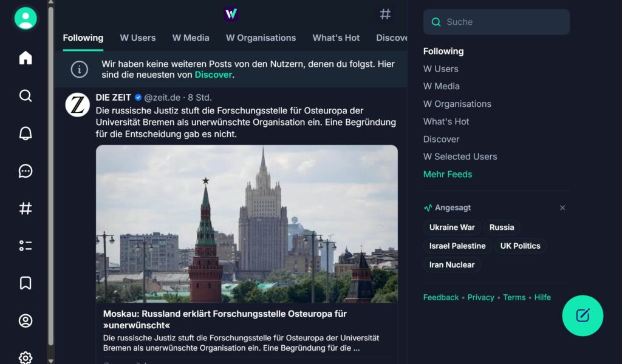Open the profile icon in sidebar
The width and height of the screenshot is (622, 364).
tap(26, 320)
